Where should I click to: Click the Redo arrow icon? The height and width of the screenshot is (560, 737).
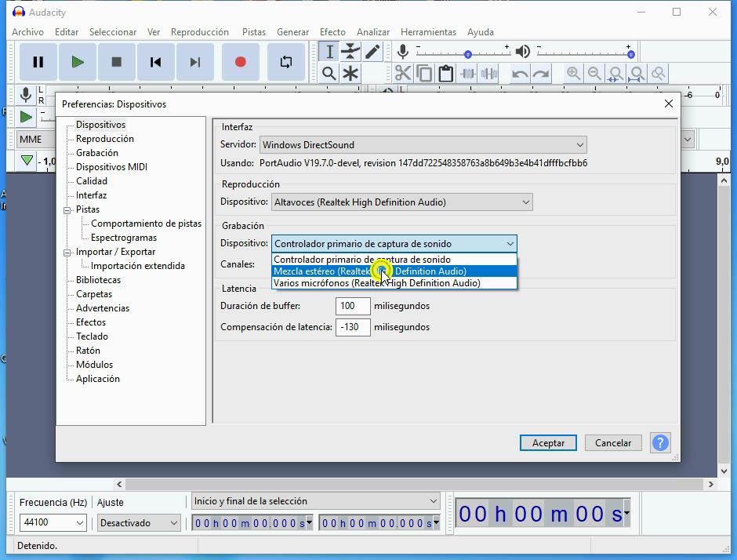[x=542, y=74]
